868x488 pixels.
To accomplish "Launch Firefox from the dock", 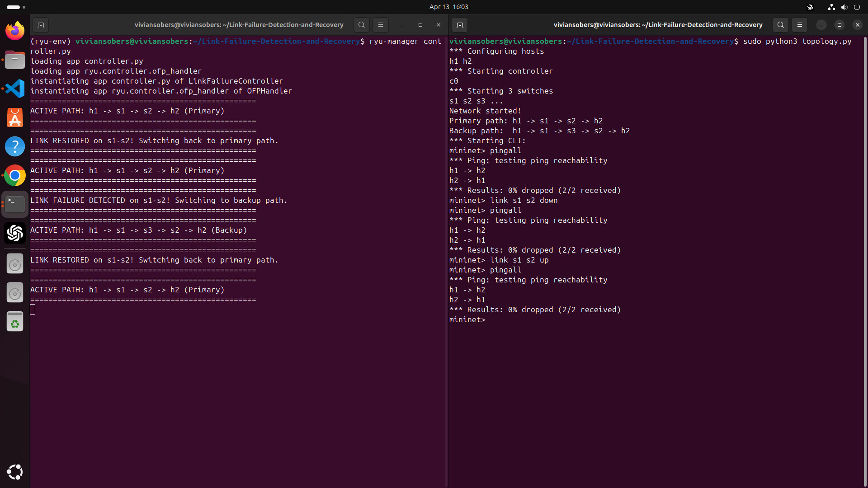I will point(15,31).
